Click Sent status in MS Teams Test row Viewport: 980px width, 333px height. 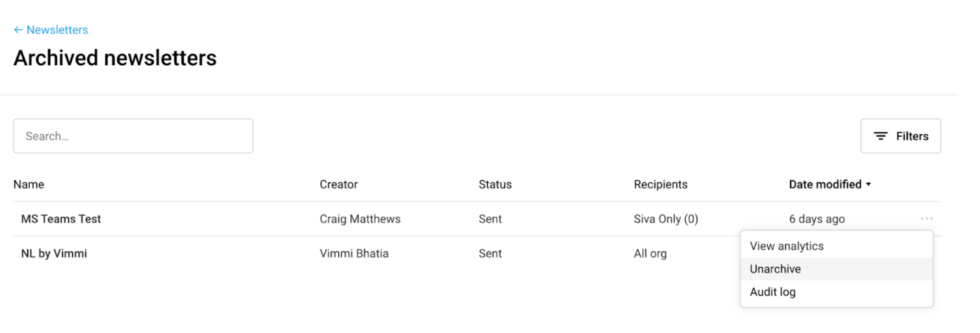(490, 219)
